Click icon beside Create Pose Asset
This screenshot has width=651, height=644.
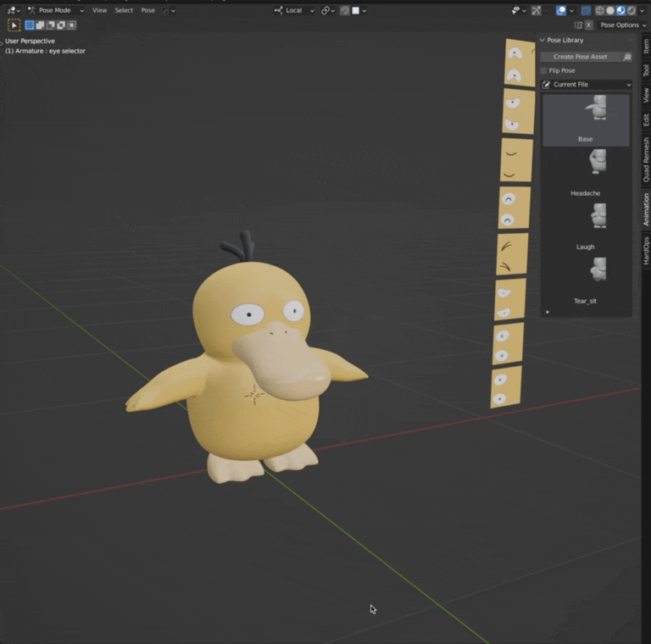point(627,57)
